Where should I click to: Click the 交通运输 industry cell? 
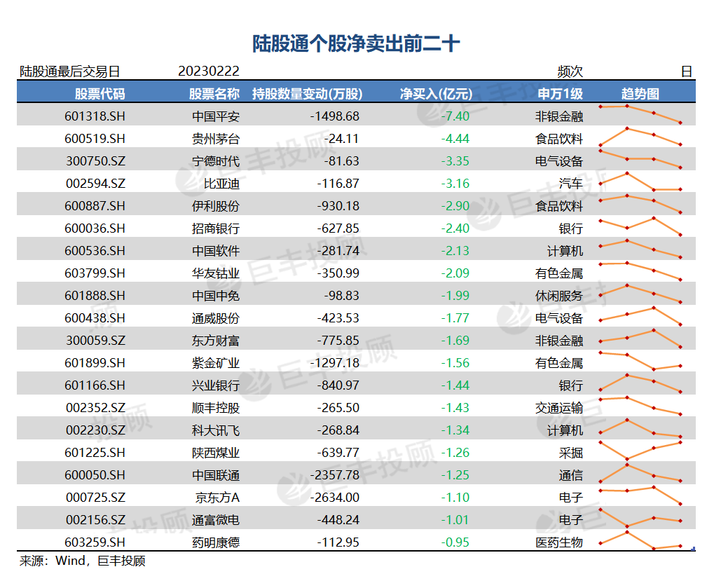(x=558, y=408)
